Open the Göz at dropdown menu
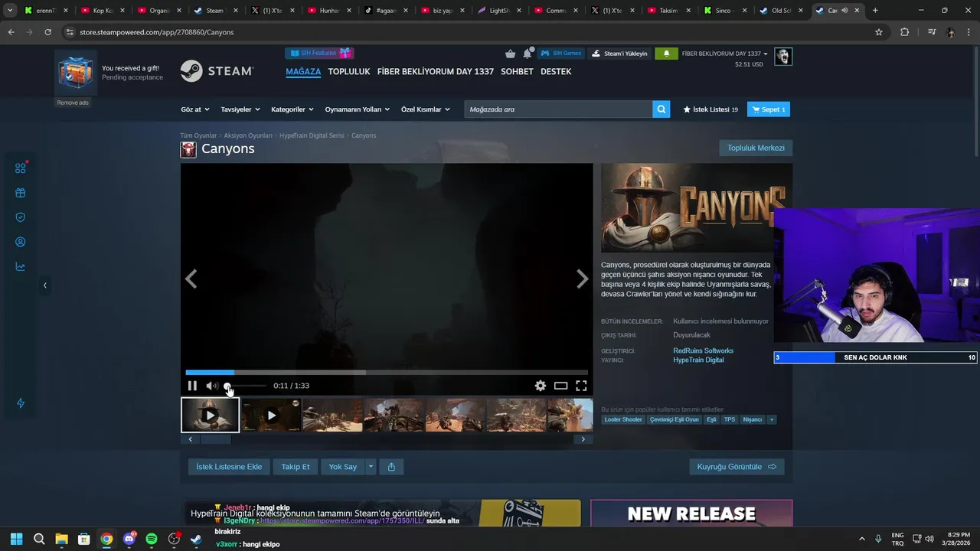Screen dimensions: 980x551 pos(194,109)
